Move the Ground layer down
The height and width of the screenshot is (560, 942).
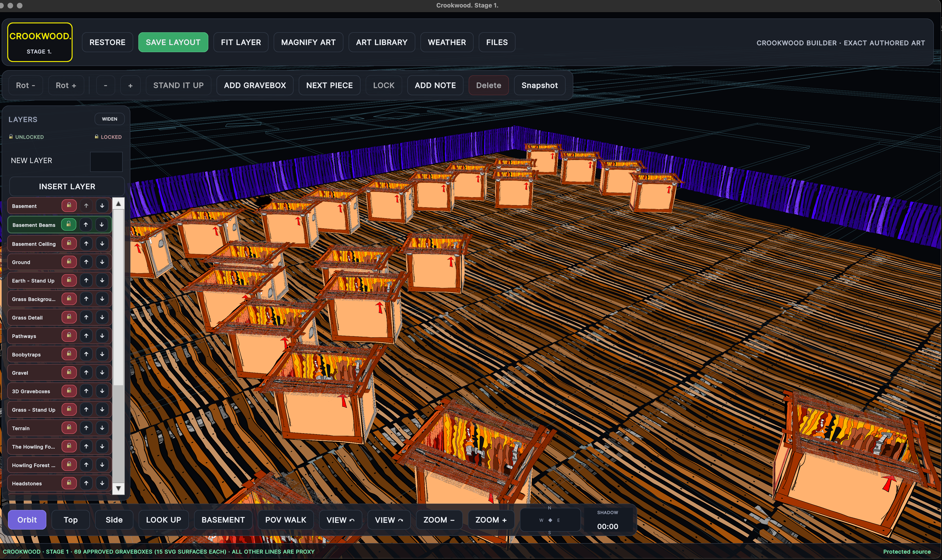(102, 262)
